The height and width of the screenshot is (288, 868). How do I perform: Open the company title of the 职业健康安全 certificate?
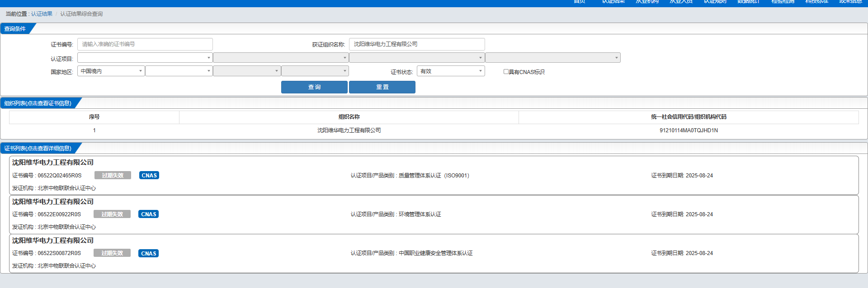(x=53, y=241)
